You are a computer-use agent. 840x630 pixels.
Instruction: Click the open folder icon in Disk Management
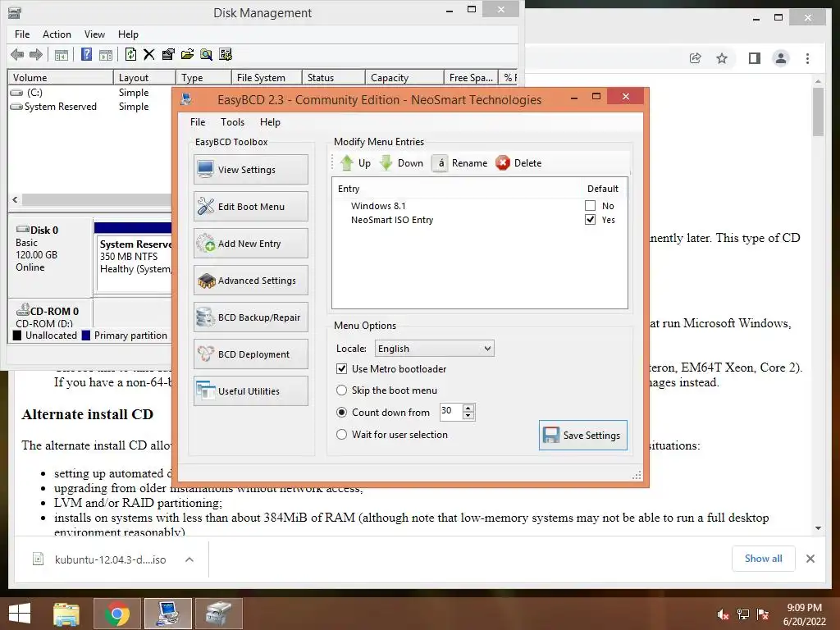[187, 54]
